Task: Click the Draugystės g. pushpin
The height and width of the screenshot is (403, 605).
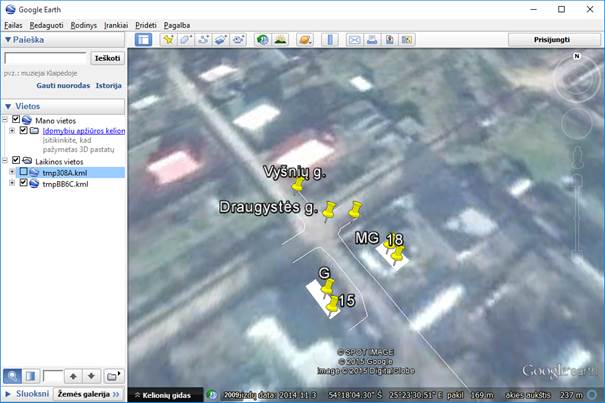Action: 329,211
